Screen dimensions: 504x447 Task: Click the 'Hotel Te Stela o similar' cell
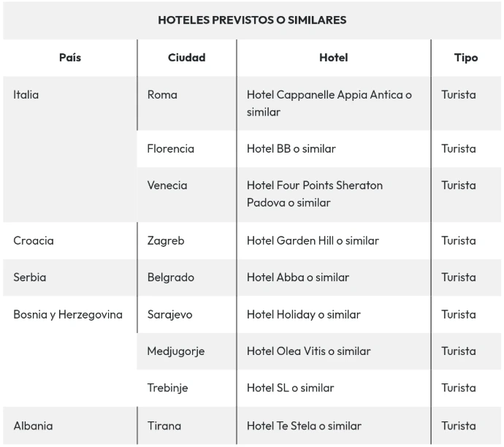(x=304, y=425)
